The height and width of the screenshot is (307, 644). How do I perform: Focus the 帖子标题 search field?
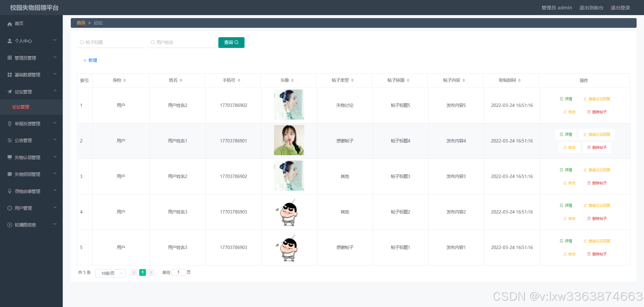click(111, 42)
